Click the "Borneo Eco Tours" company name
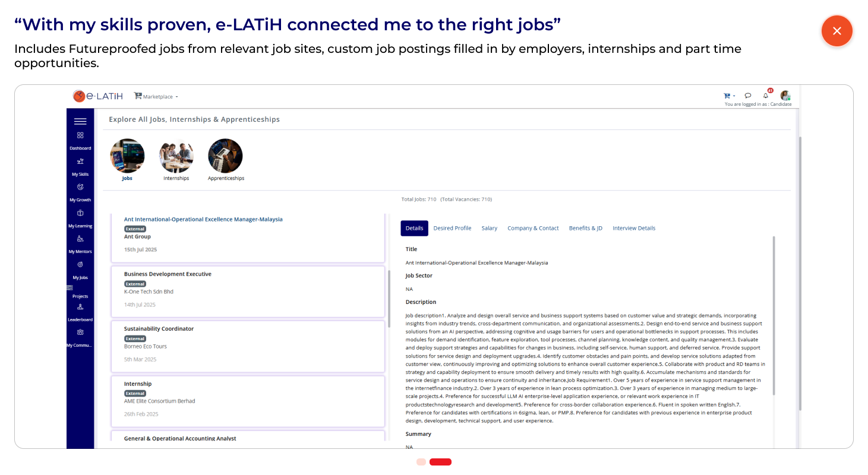Image resolution: width=868 pixels, height=475 pixels. click(146, 346)
